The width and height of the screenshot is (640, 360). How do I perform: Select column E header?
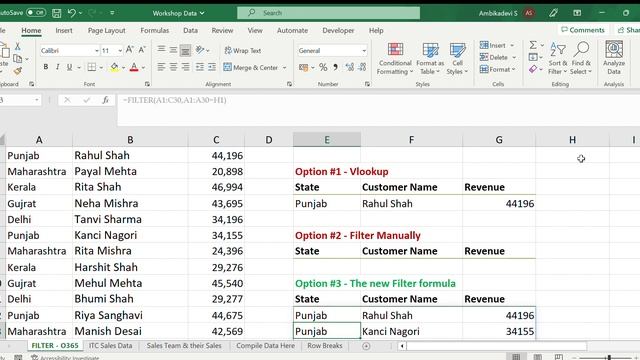pyautogui.click(x=327, y=140)
